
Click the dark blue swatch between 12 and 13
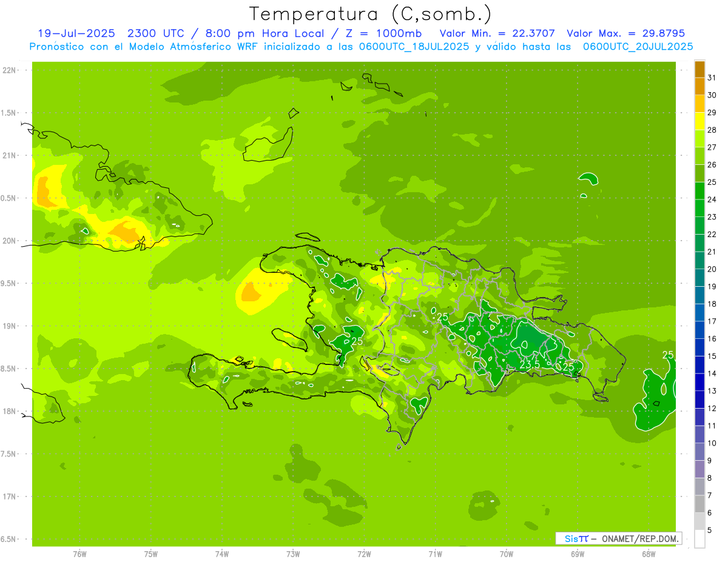(699, 400)
